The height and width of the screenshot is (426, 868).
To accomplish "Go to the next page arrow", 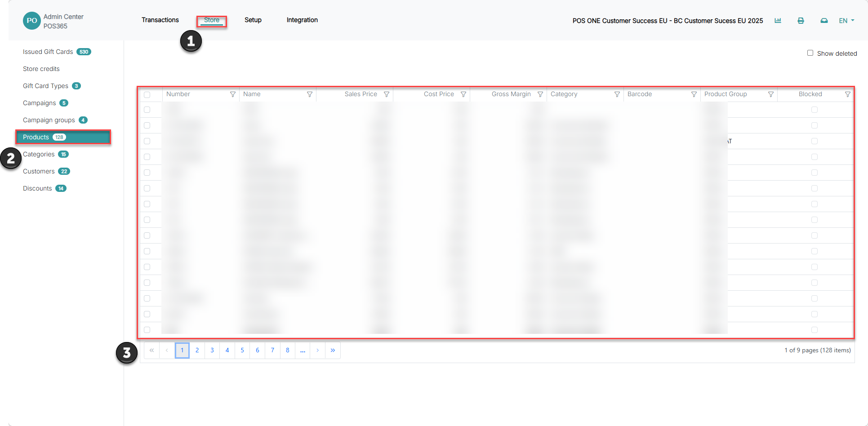I will (317, 350).
